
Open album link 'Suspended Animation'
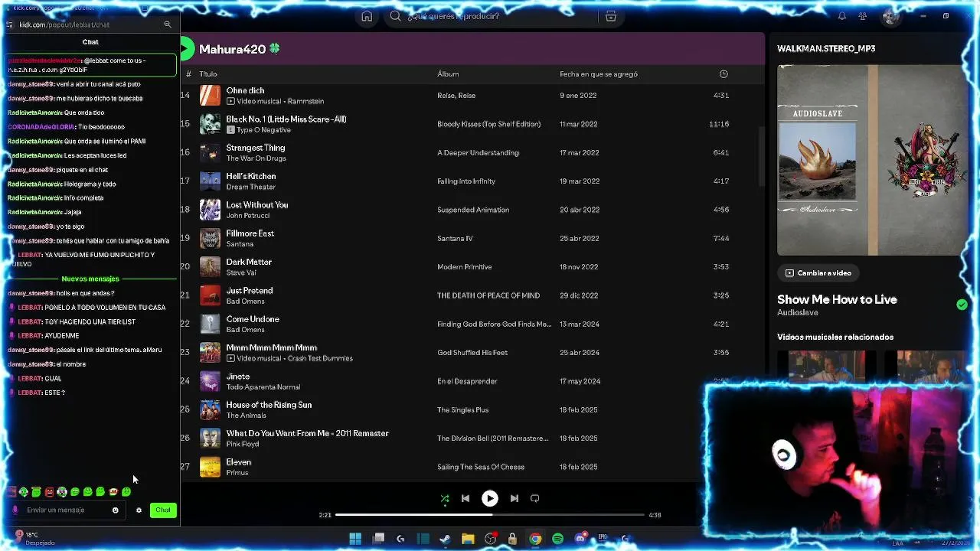click(x=473, y=210)
